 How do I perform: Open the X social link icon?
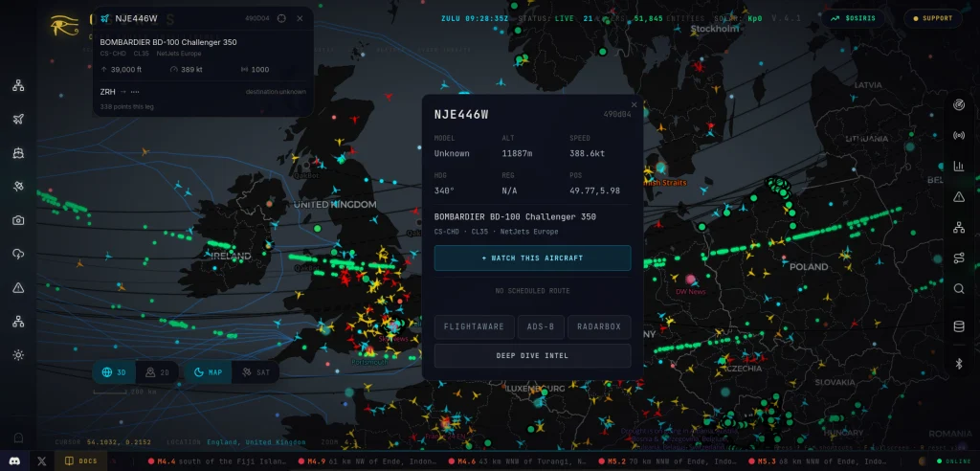tap(42, 461)
